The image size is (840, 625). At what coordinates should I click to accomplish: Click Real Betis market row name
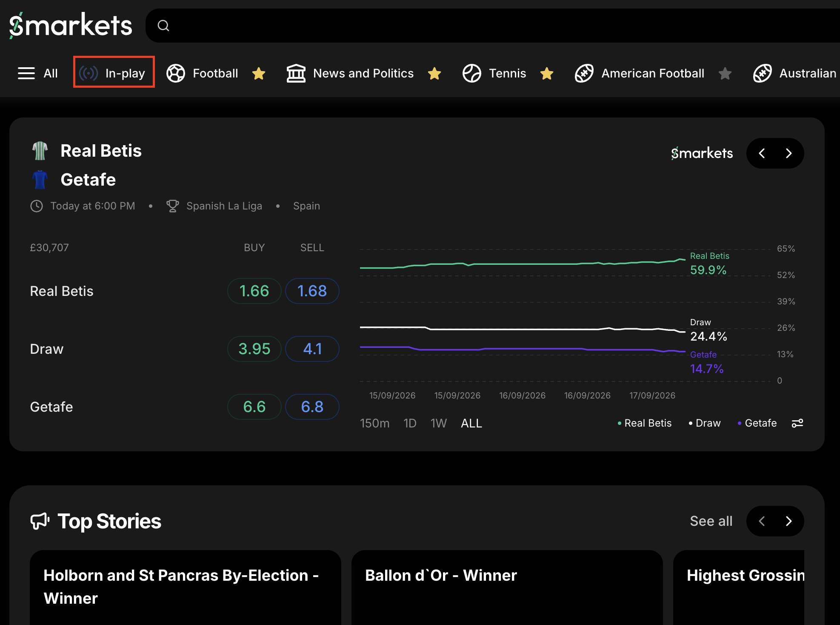[x=62, y=291]
